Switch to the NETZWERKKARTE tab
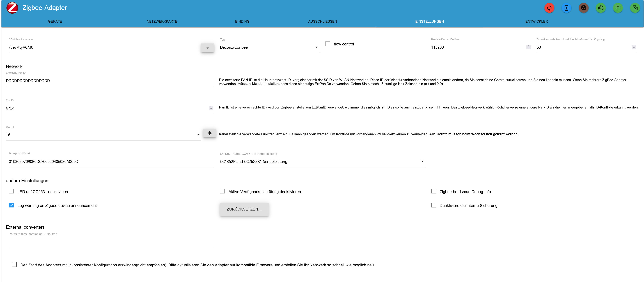The width and height of the screenshot is (644, 282). pos(162,22)
